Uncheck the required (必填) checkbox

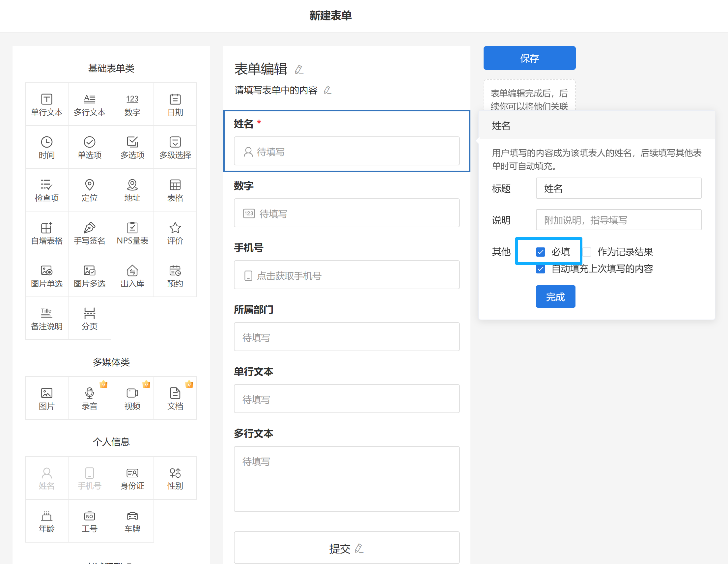[x=540, y=252]
